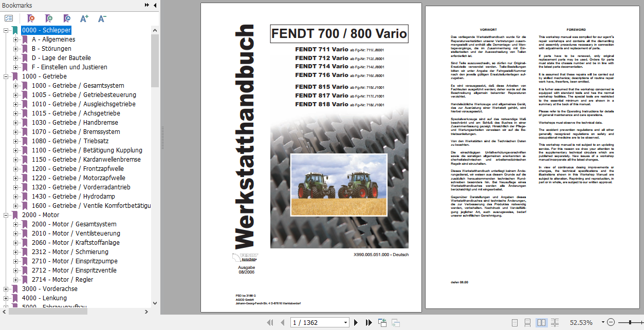This screenshot has width=644, height=330.
Task: Expand 1005 - Getriebe / Getriebesteuerung
Action: (x=15, y=95)
